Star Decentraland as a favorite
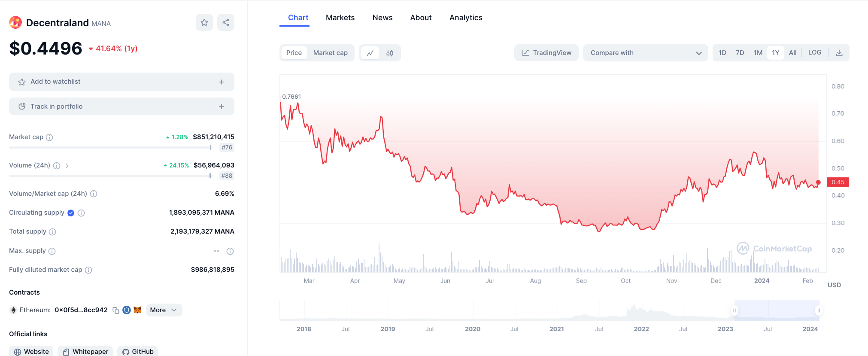 pos(204,22)
